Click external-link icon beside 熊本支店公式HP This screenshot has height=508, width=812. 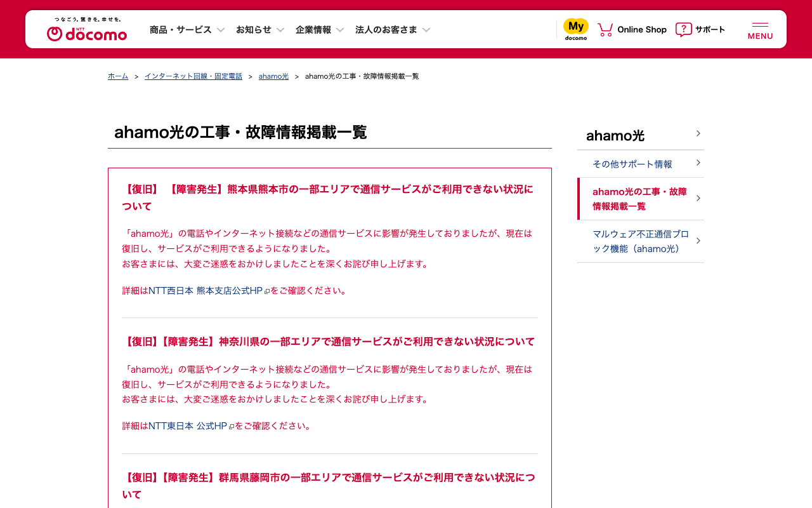point(267,291)
